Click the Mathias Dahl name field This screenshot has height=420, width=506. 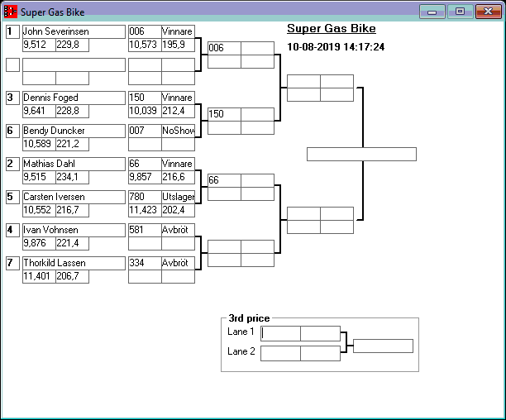73,164
